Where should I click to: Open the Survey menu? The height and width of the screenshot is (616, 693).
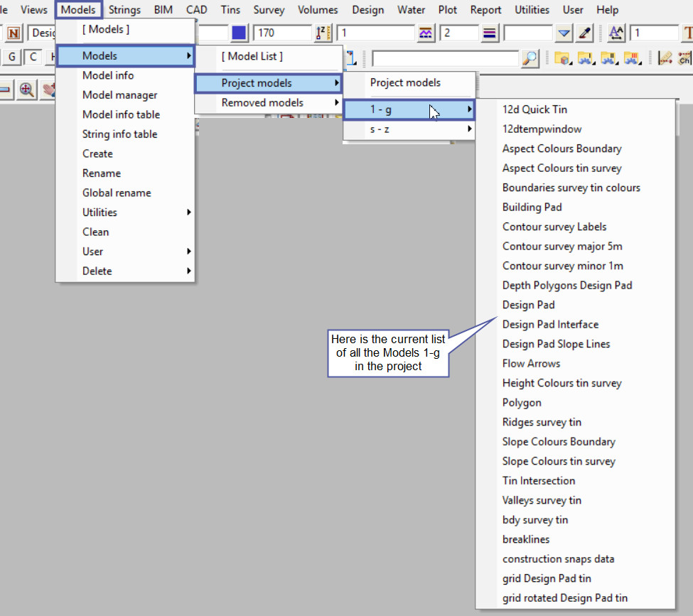click(269, 10)
